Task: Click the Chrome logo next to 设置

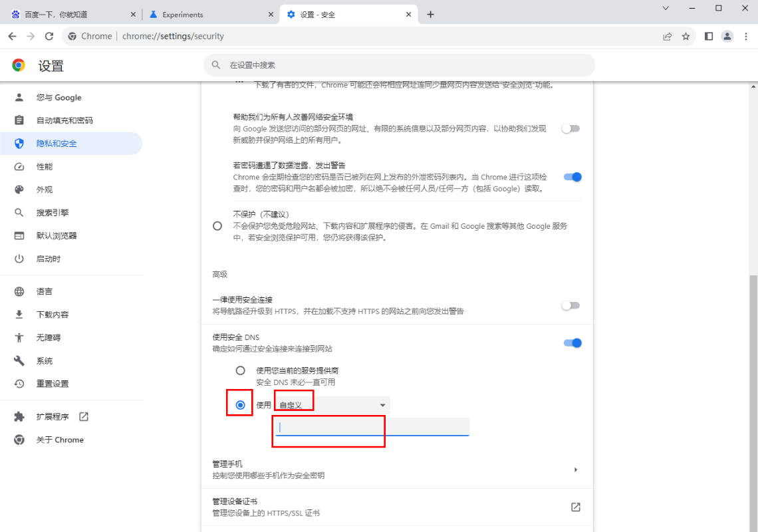Action: click(x=19, y=65)
